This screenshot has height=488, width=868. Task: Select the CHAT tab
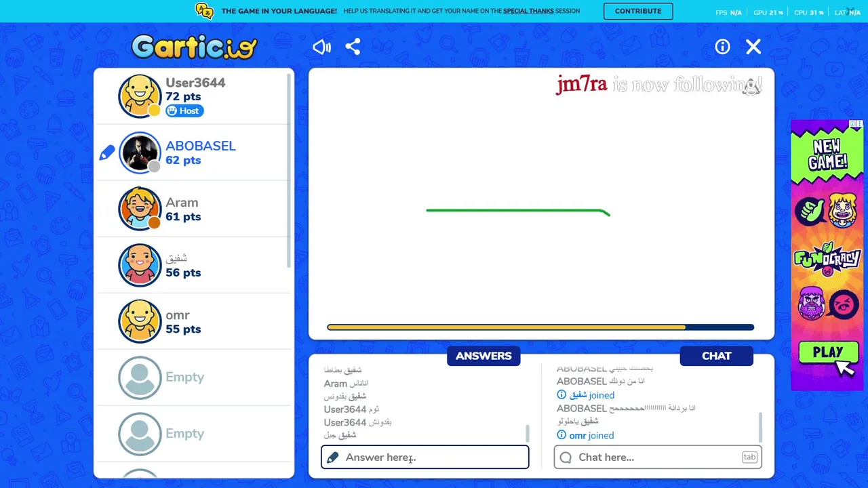(x=717, y=356)
